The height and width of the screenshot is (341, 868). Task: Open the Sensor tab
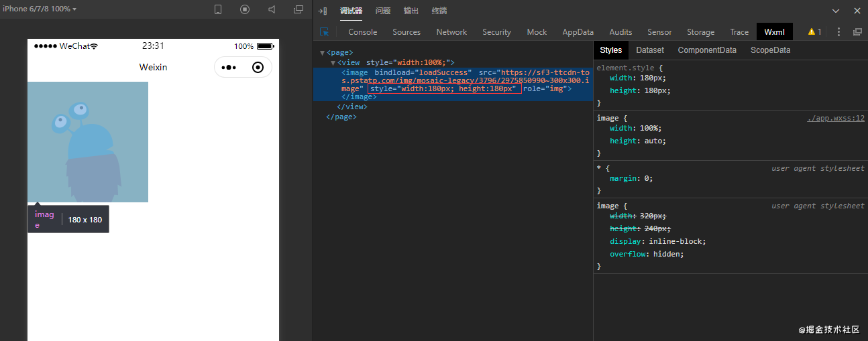[659, 31]
